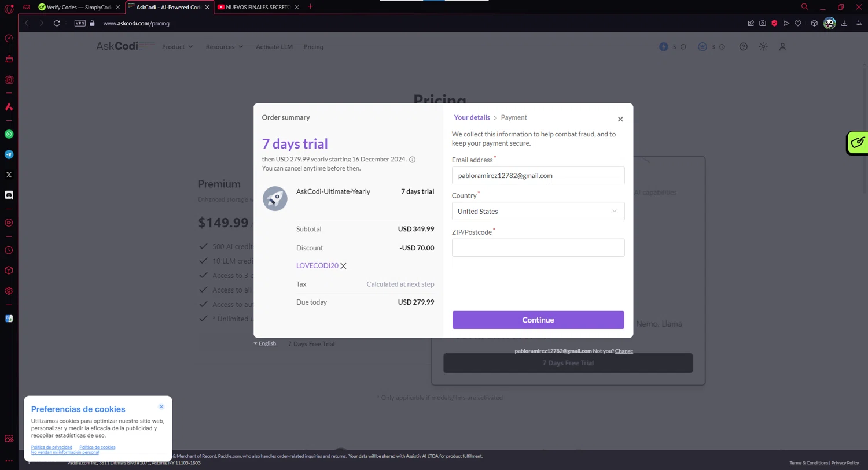Go to the Your details step
Viewport: 868px width, 470px height.
472,117
